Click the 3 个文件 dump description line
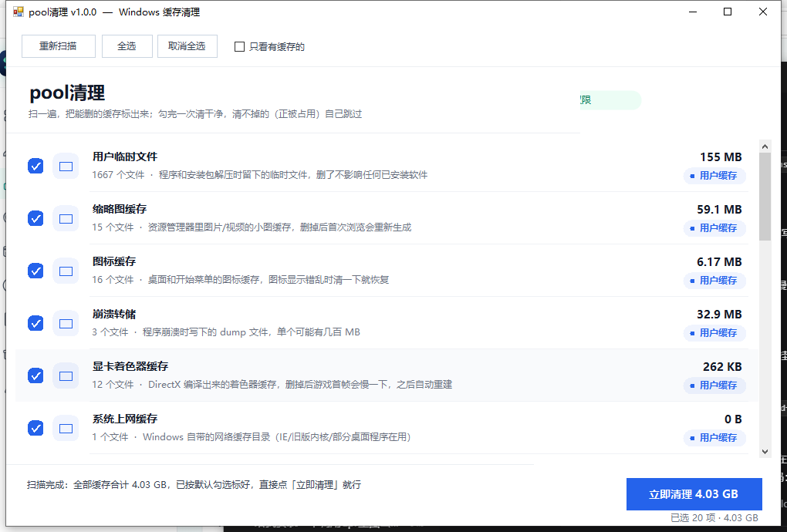Viewport: 787px width, 532px height. click(x=226, y=332)
